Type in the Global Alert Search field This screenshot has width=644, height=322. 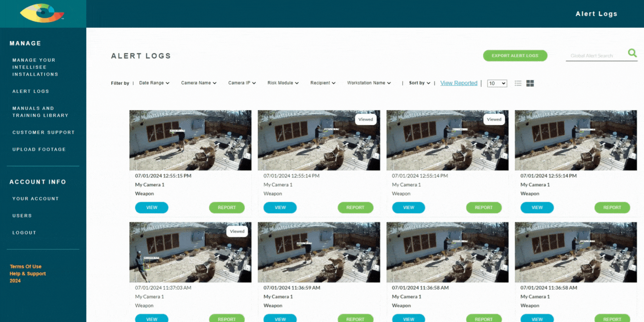pyautogui.click(x=595, y=56)
